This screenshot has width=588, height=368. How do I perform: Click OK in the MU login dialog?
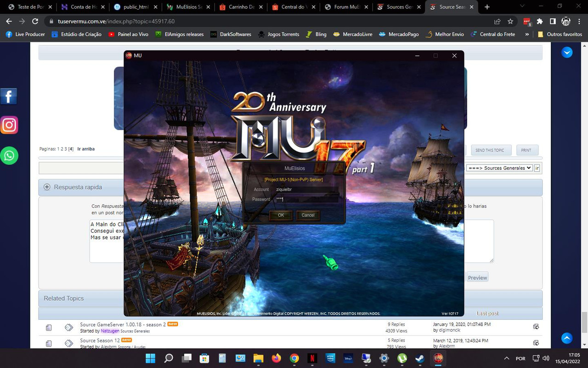[281, 215]
